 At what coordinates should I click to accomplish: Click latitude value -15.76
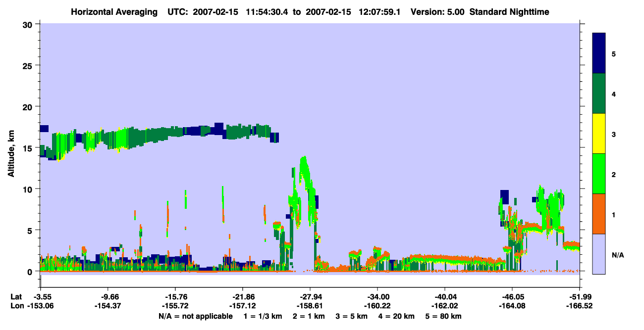tap(175, 297)
